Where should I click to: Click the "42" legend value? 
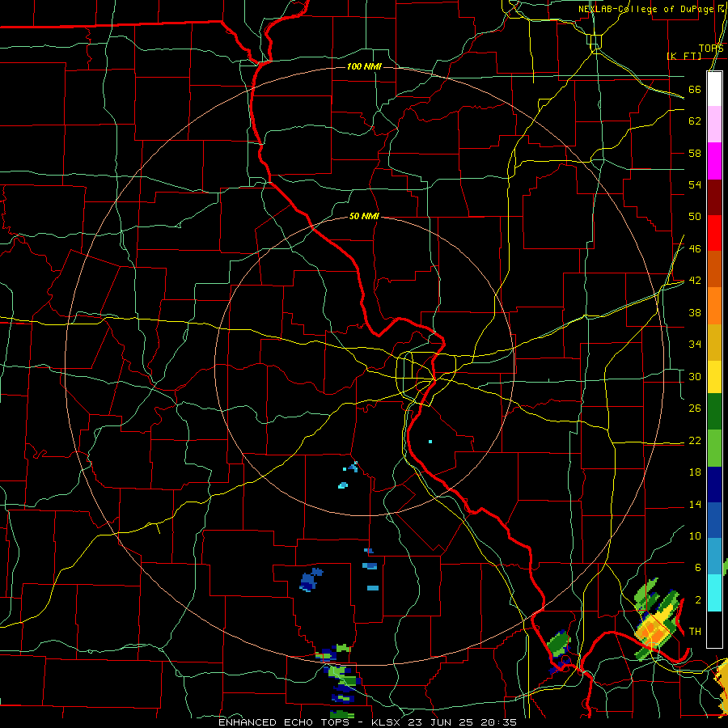click(695, 281)
